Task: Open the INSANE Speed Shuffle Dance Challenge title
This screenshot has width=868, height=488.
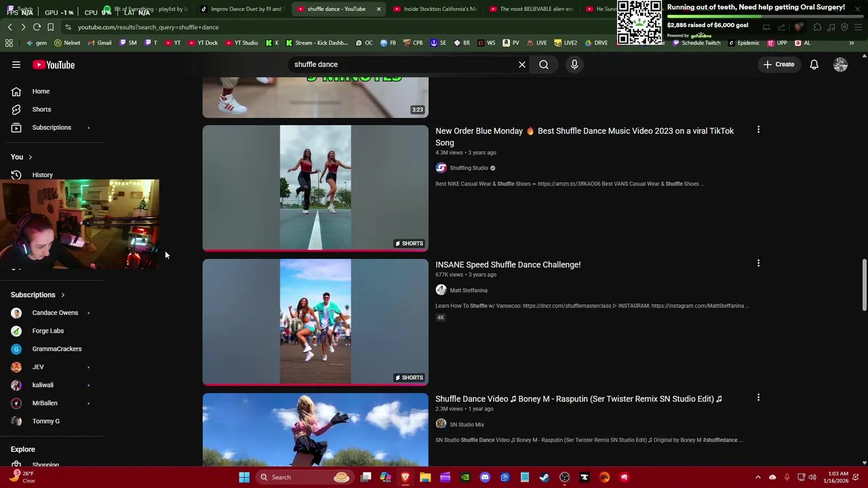Action: 508,265
